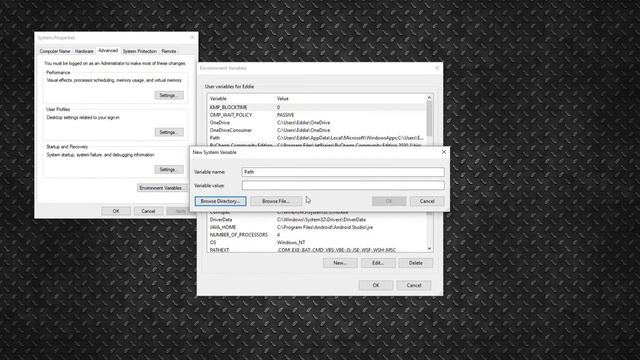Select OS row with value Windows_NT

(317, 242)
